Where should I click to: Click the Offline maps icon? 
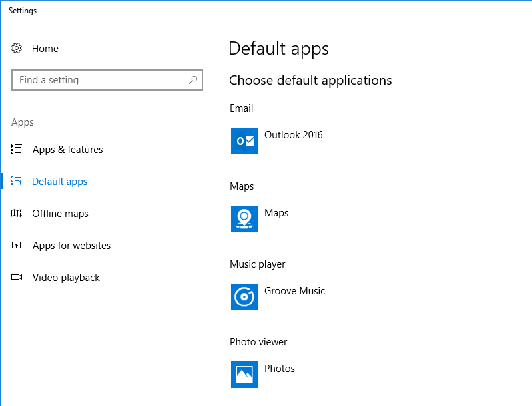pos(16,214)
